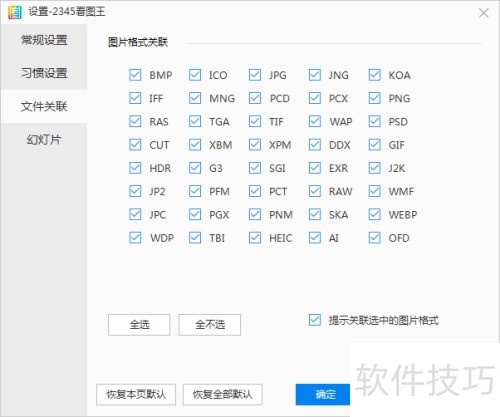
Task: Uncheck the PNG format checkbox
Action: 375,98
